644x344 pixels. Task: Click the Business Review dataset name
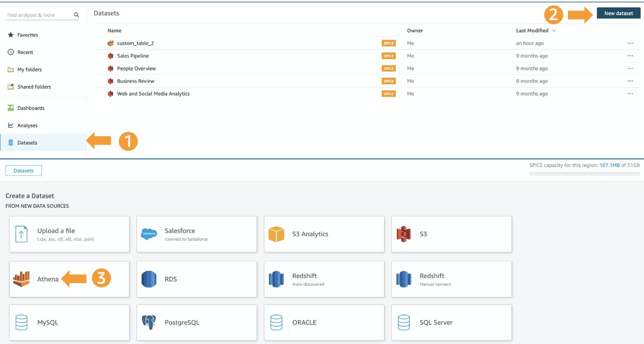coord(135,82)
